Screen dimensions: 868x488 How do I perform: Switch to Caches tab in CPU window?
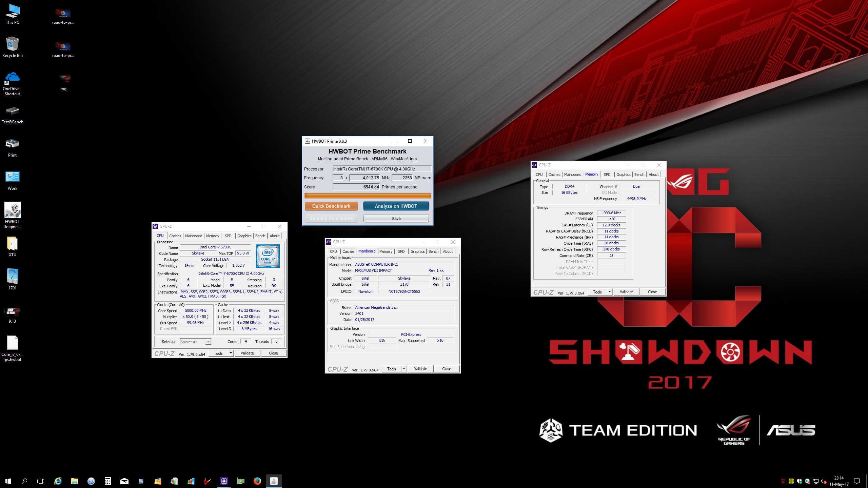[175, 236]
